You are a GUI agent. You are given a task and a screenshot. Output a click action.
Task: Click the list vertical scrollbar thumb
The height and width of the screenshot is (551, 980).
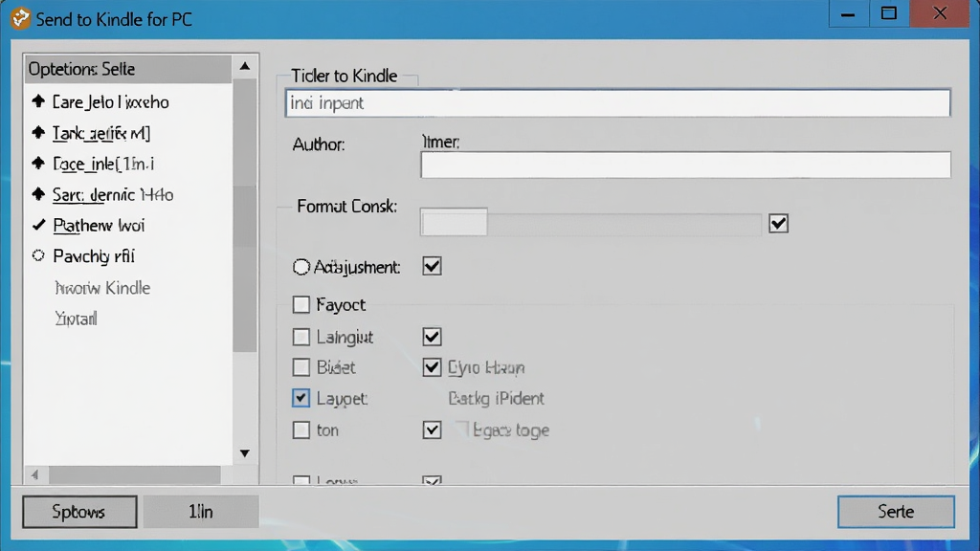click(245, 215)
